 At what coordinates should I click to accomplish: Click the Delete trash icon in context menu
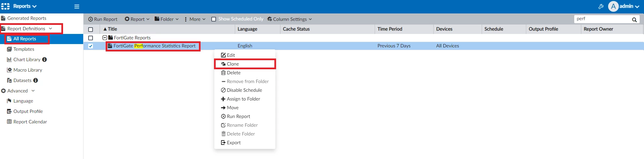pos(223,73)
